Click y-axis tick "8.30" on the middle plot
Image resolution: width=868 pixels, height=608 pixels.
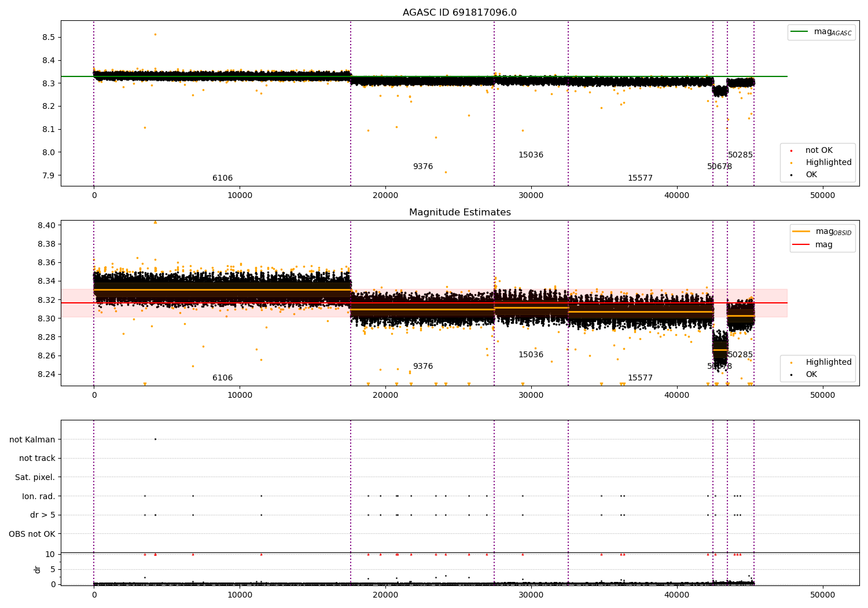point(46,318)
